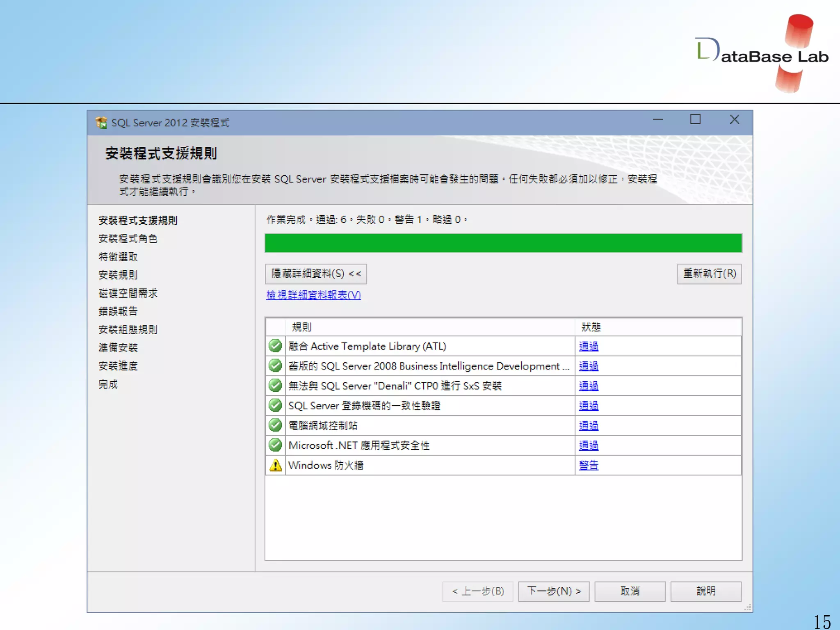Hide details with 隱藏詳細資料(S) button
This screenshot has width=840, height=630.
coord(316,274)
